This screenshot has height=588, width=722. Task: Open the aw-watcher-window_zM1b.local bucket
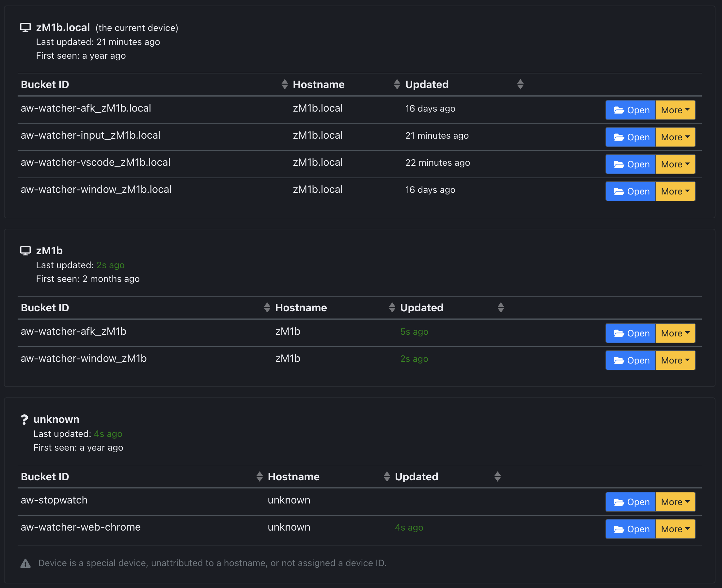pyautogui.click(x=631, y=191)
